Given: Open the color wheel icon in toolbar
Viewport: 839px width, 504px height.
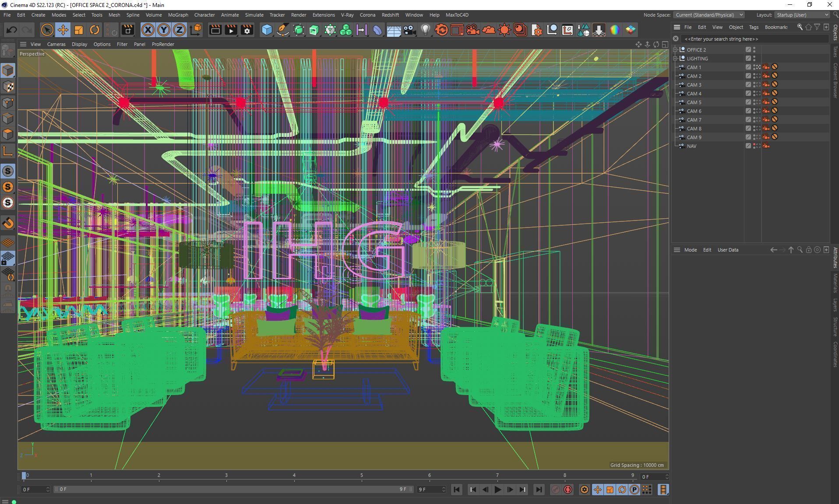Looking at the screenshot, I should pos(615,30).
